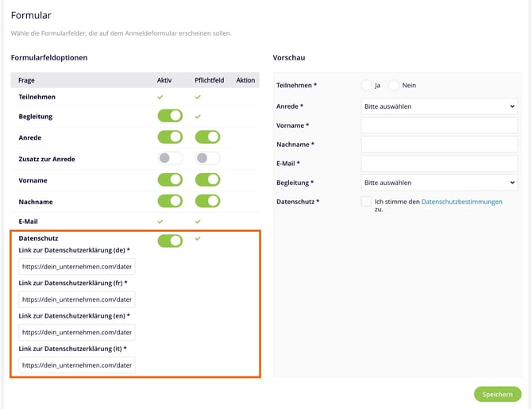The width and height of the screenshot is (532, 409).
Task: Enable Zusatz zur Anrede Pflichtfeld toggle
Action: coord(207,159)
